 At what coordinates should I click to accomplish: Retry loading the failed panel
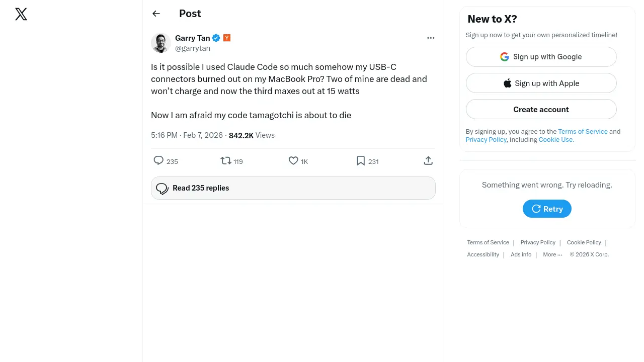[x=547, y=209]
